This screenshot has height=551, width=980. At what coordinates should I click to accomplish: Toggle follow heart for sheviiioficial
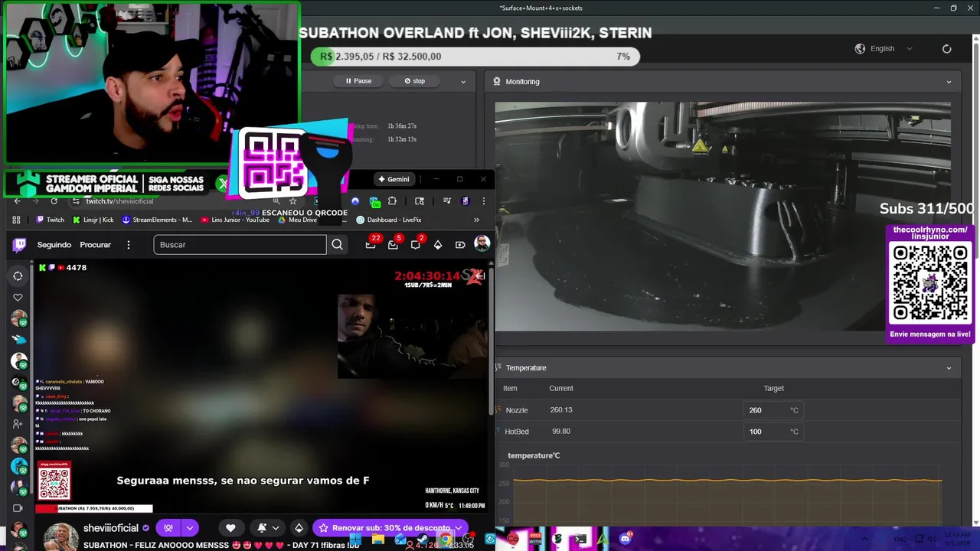pos(230,528)
